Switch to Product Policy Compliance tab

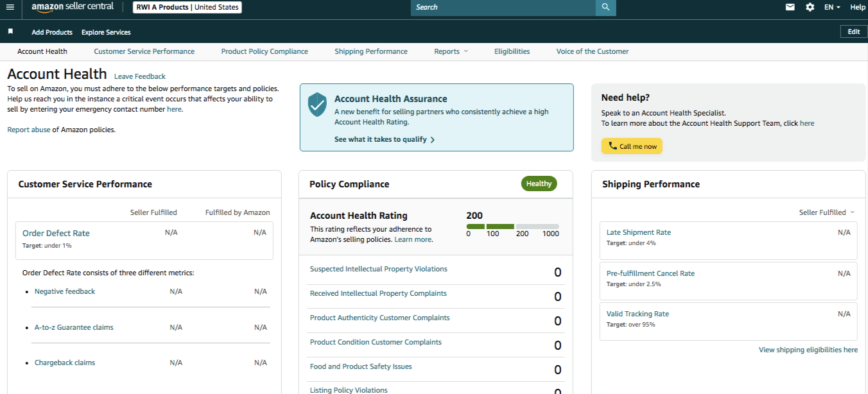tap(265, 51)
